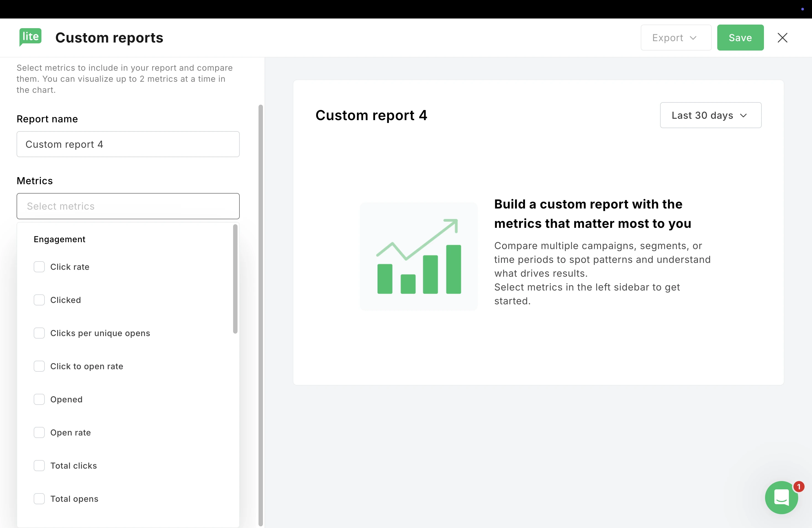Click the Export chevron arrow
The image size is (812, 528).
(x=693, y=38)
